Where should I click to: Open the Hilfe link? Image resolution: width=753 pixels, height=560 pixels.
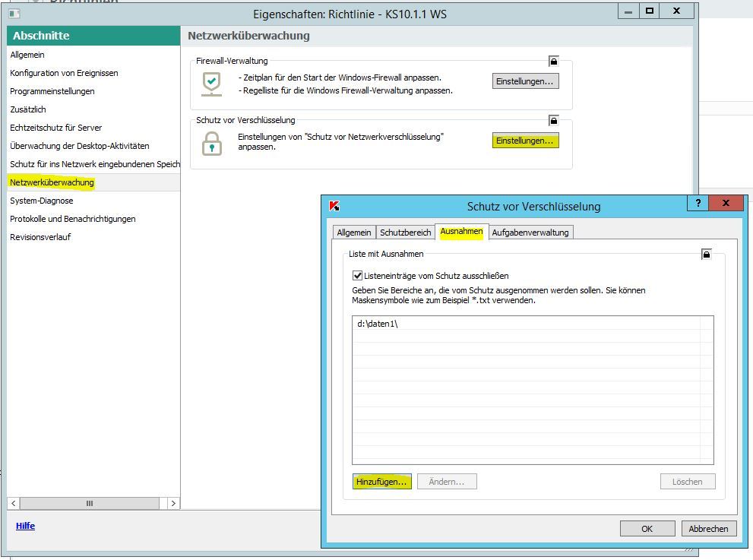[25, 526]
